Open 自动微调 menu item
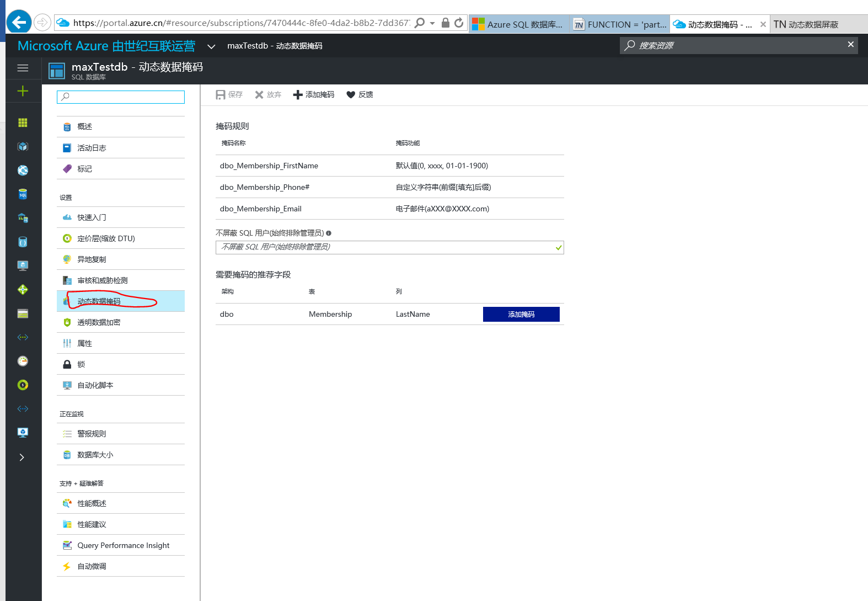 coord(121,566)
